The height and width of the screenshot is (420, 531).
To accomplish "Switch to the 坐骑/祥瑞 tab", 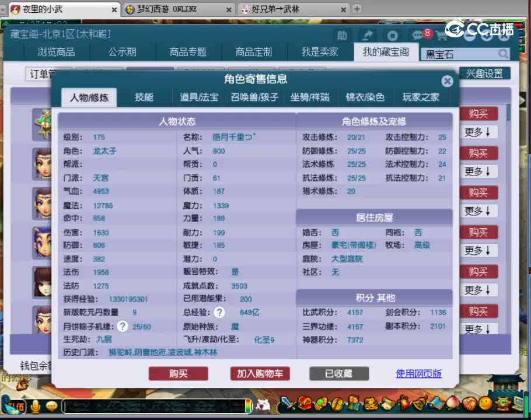I will [x=310, y=97].
